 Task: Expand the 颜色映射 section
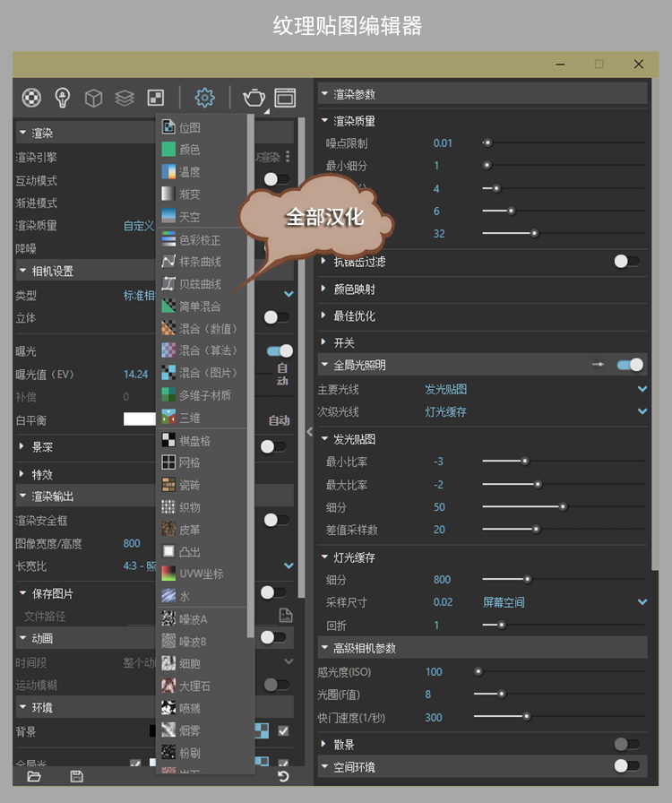[x=323, y=289]
